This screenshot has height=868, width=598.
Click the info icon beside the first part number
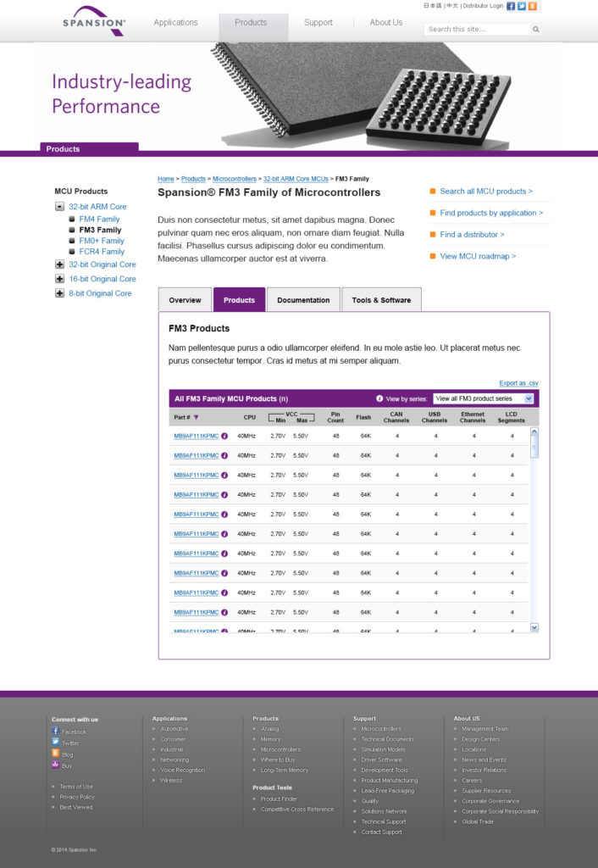point(224,436)
